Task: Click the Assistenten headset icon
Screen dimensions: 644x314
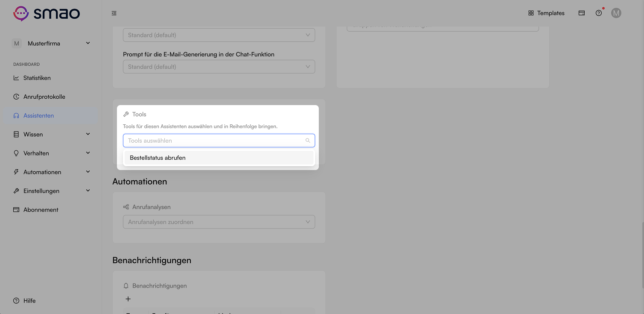Action: (x=16, y=115)
